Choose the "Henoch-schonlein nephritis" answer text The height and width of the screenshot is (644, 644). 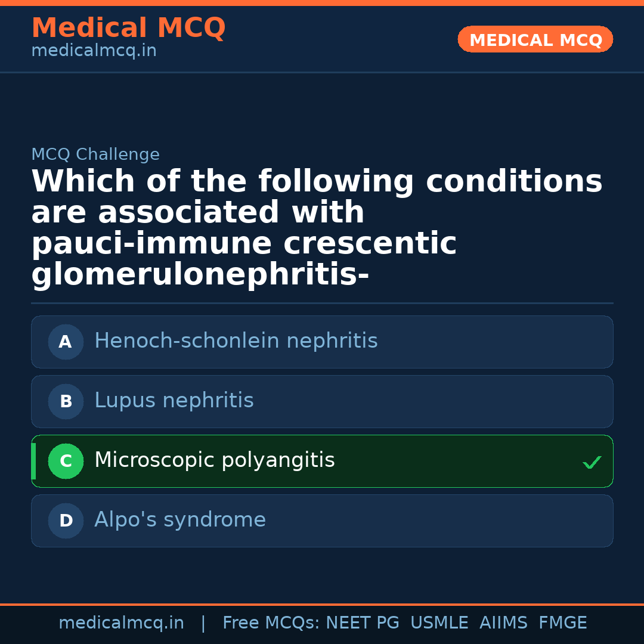pyautogui.click(x=236, y=341)
